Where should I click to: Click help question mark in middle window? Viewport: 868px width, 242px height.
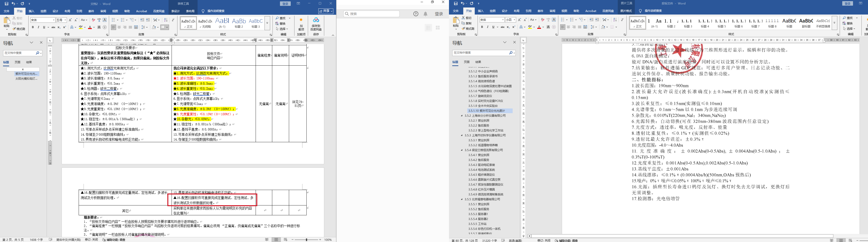[416, 14]
